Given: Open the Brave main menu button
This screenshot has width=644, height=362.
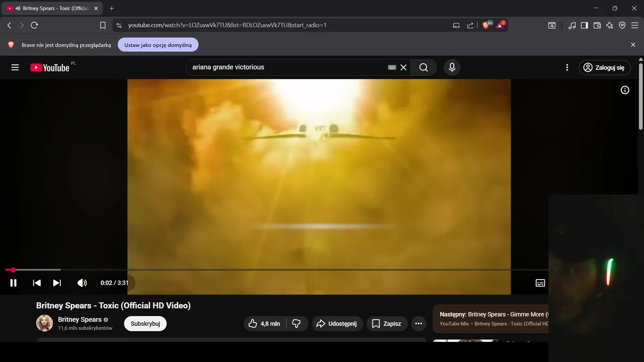Looking at the screenshot, I should (x=635, y=25).
